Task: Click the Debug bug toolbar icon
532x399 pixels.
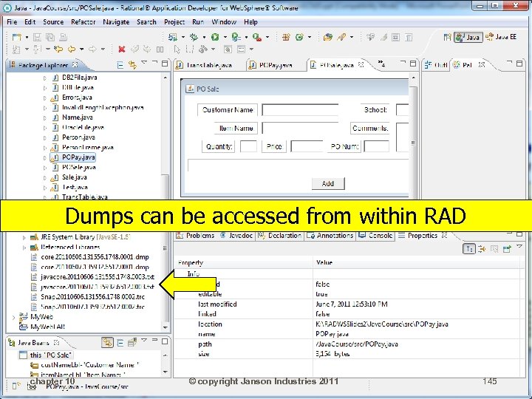Action: pos(194,37)
